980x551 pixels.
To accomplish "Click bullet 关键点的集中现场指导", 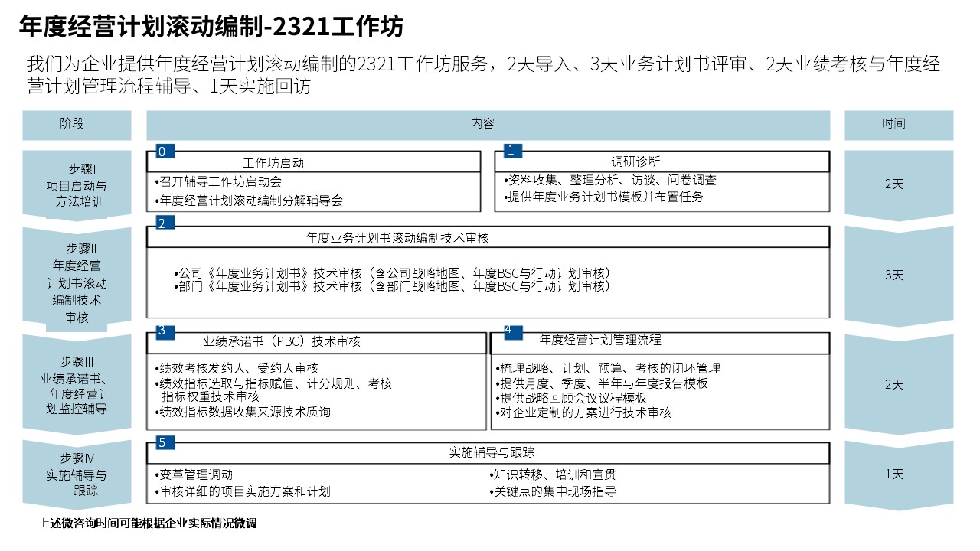I will coord(552,491).
